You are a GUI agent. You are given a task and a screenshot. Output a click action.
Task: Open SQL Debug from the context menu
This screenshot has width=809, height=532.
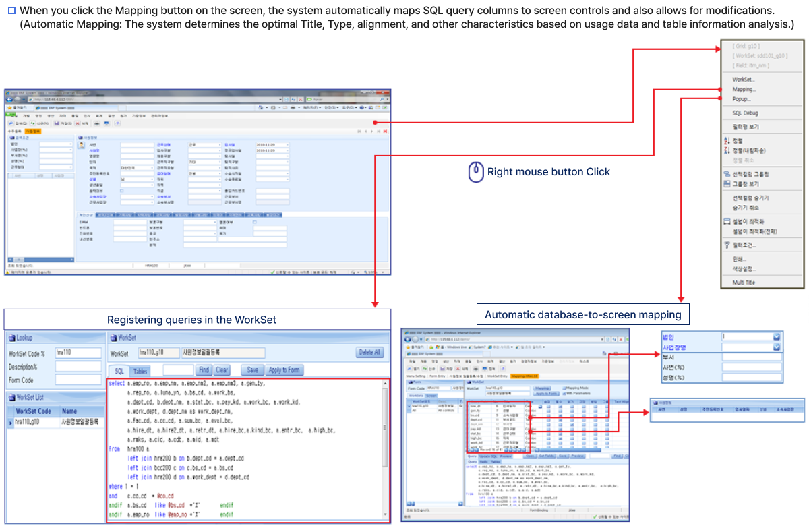pos(745,113)
